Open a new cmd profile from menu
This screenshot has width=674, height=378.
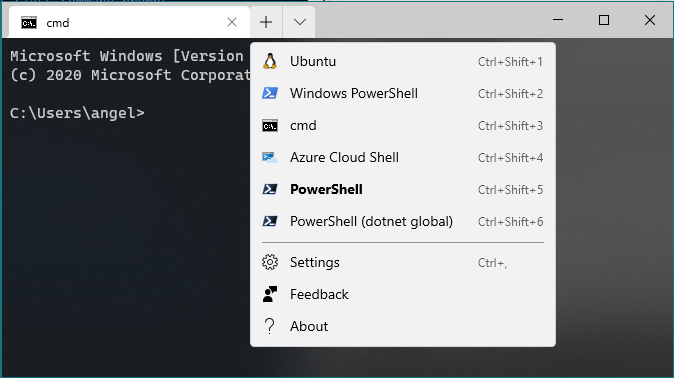(403, 126)
